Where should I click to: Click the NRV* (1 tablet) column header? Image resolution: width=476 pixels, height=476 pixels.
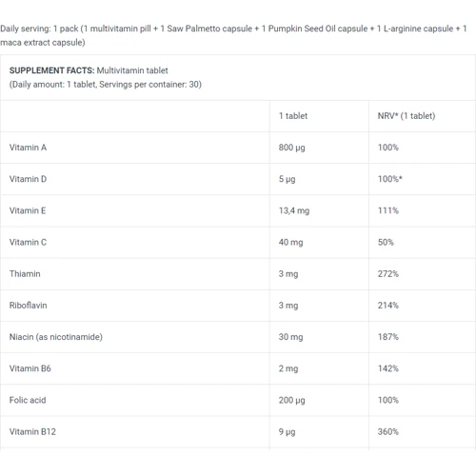[x=407, y=116]
